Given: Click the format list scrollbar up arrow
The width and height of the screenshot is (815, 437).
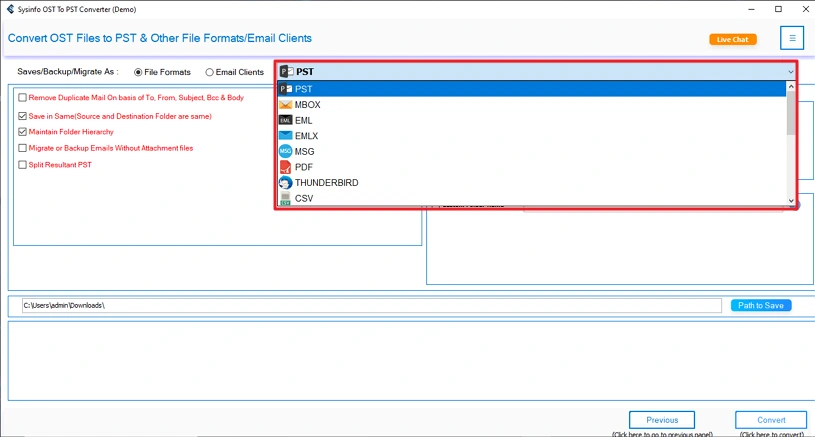Looking at the screenshot, I should (x=791, y=86).
